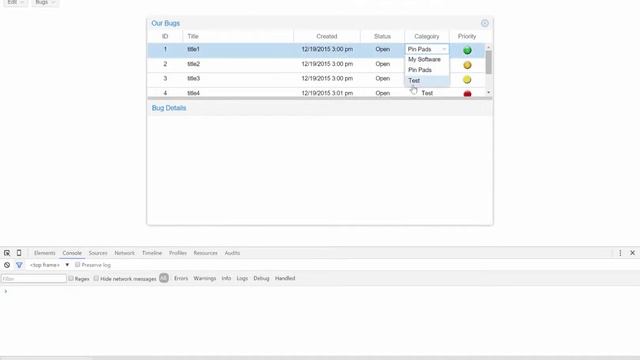The image size is (640, 360).
Task: Sort by the ID column header
Action: 165,36
